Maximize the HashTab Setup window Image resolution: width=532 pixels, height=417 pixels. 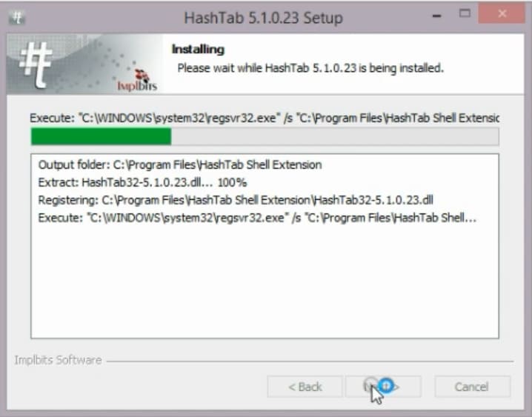tap(465, 13)
